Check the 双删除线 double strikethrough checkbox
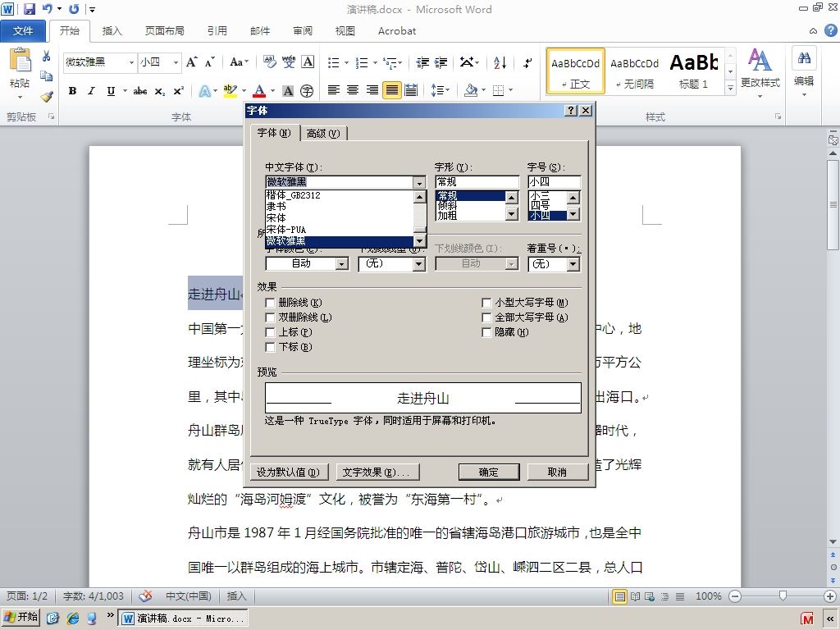 [270, 317]
